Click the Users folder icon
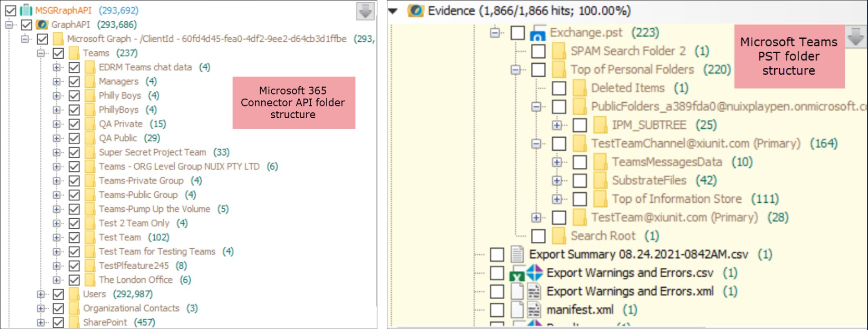Screen dimensions: 868x330 tap(74, 294)
